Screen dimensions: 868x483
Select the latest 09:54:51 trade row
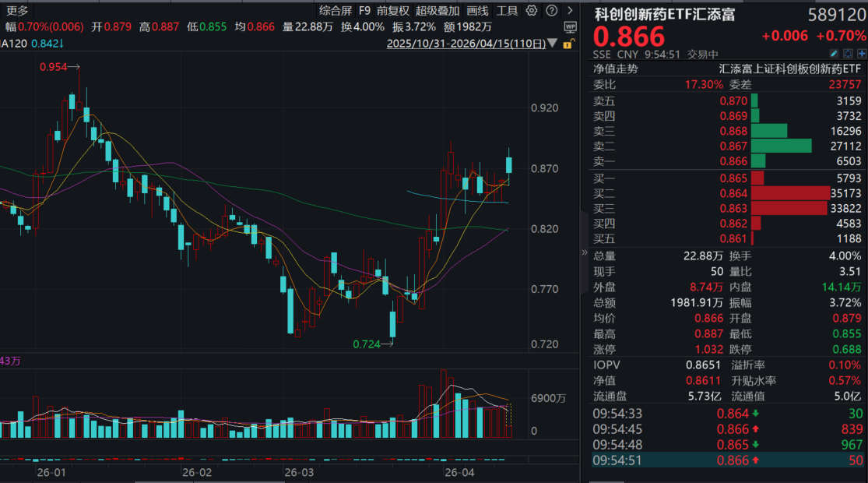(x=728, y=460)
